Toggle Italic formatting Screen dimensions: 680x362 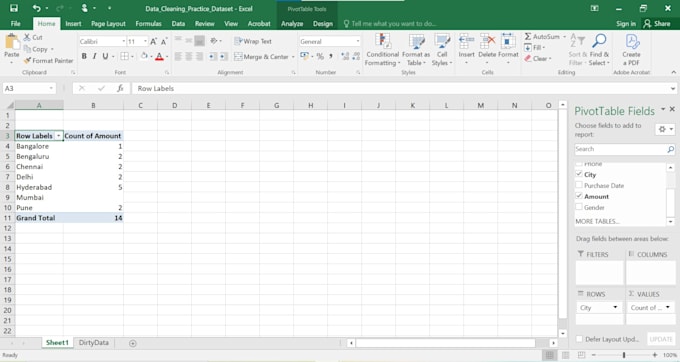(94, 56)
